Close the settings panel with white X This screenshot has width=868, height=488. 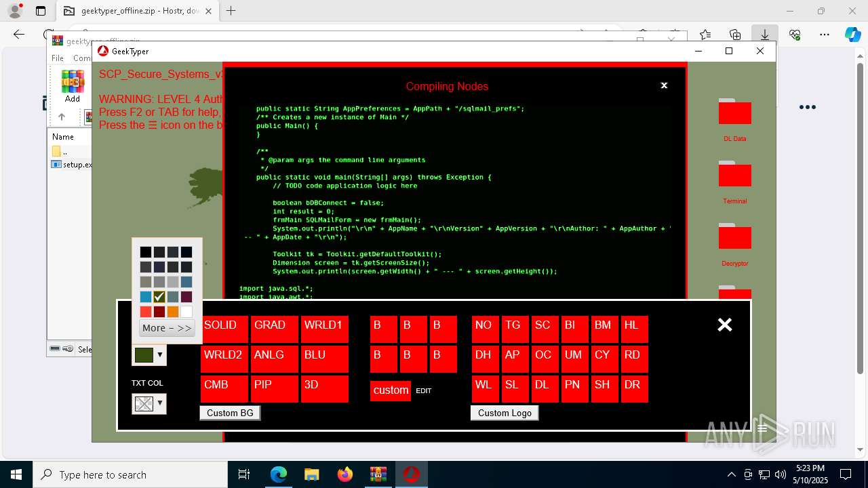click(x=725, y=325)
